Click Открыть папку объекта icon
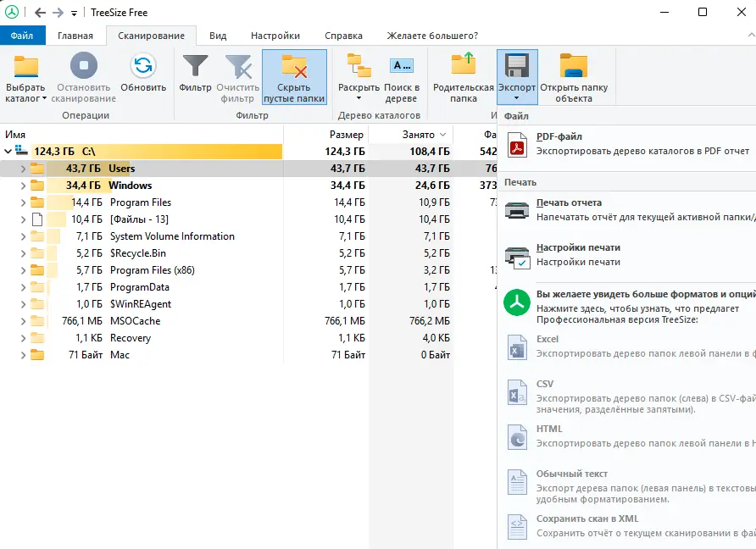 tap(573, 65)
